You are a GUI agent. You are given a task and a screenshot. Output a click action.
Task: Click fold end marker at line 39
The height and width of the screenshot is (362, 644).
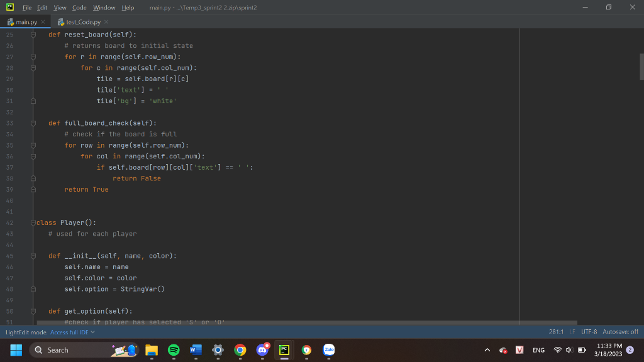33,190
